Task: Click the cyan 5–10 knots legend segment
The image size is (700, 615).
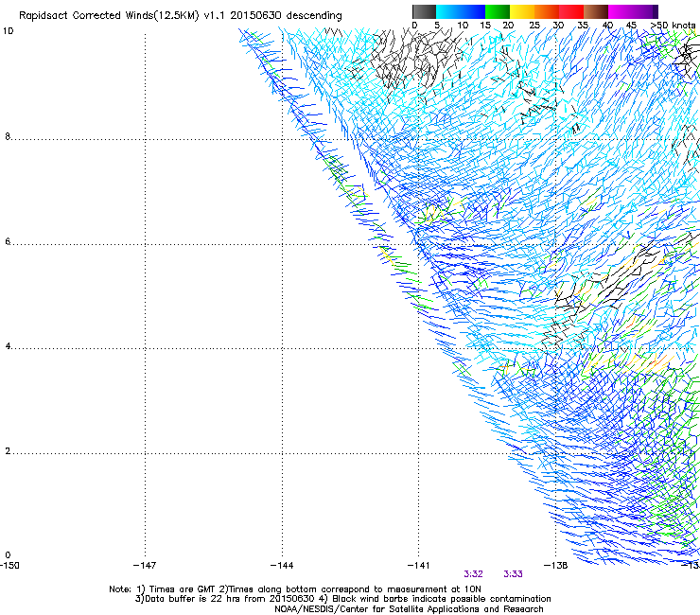Action: (x=448, y=11)
